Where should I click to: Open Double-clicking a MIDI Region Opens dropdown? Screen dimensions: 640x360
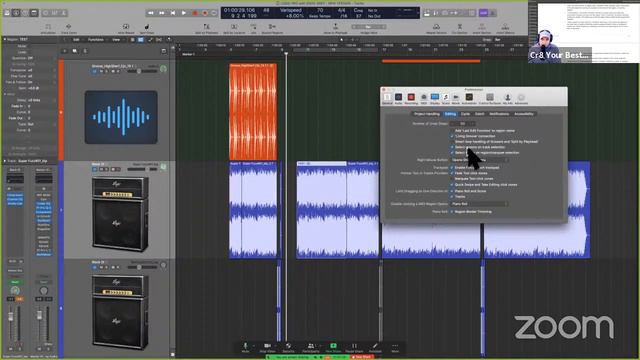[479, 204]
